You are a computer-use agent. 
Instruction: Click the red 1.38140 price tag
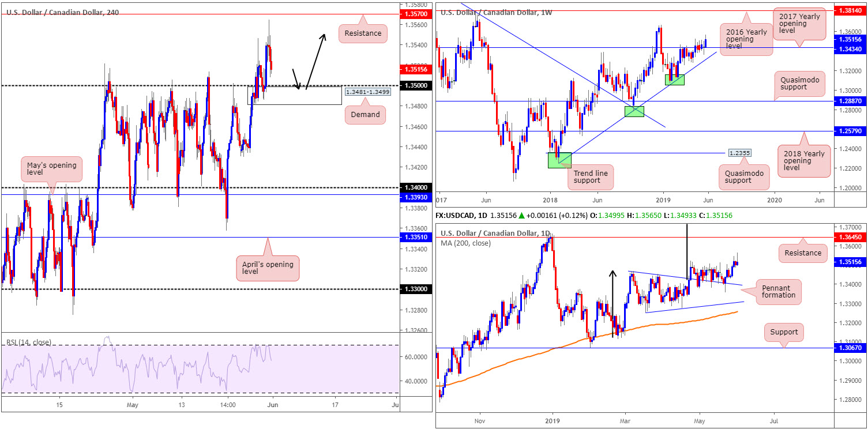pyautogui.click(x=850, y=10)
